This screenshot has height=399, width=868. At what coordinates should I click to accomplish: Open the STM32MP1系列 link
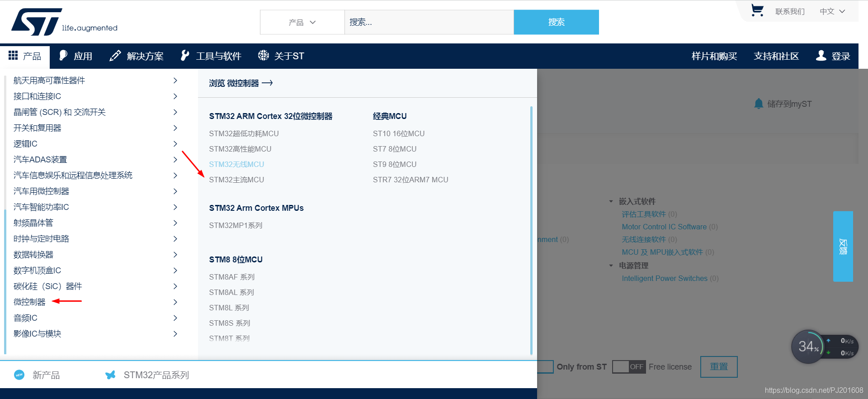tap(236, 225)
